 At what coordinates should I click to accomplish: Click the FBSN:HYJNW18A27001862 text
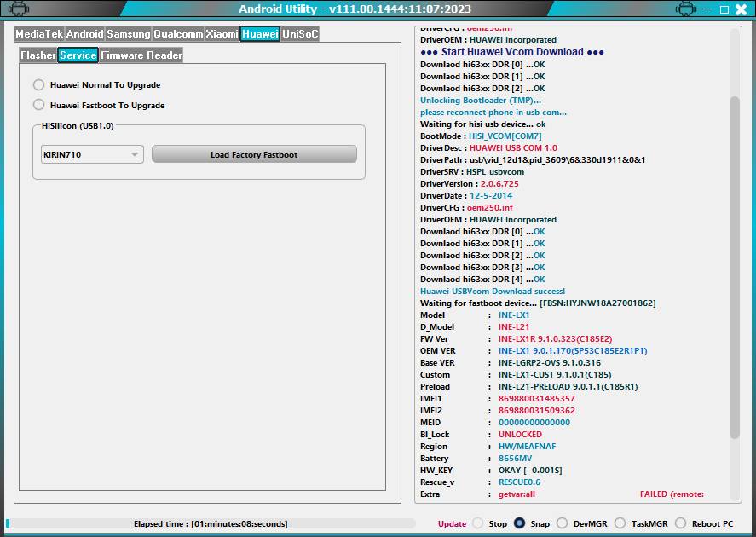[597, 303]
